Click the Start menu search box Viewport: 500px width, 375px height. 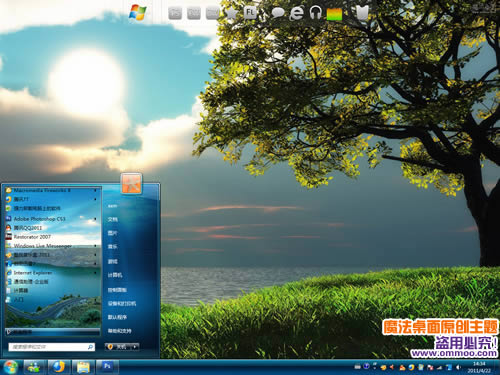pos(52,347)
